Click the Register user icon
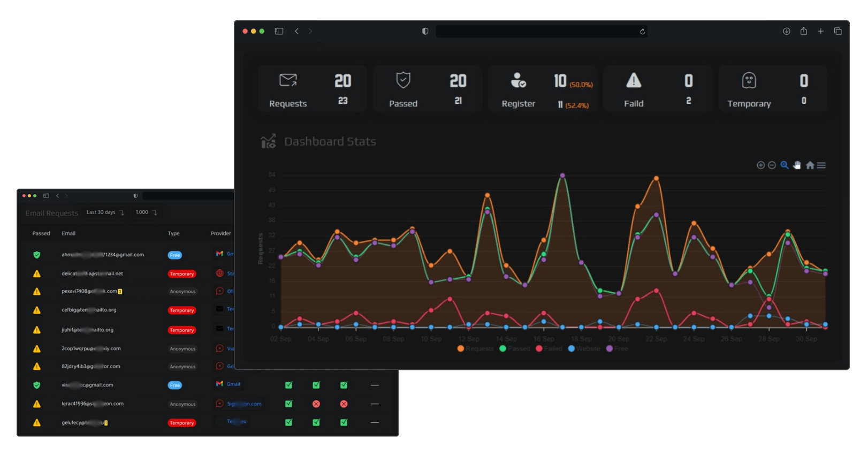 coord(518,80)
